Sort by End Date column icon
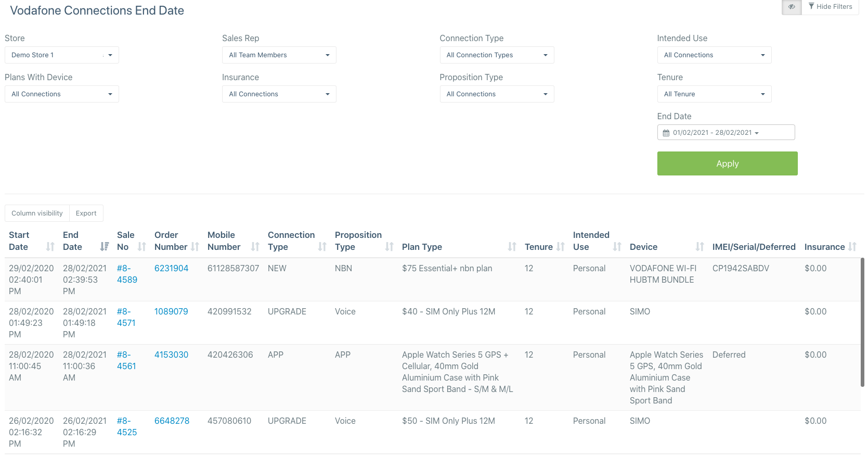Screen dimensions: 868x455 click(104, 247)
